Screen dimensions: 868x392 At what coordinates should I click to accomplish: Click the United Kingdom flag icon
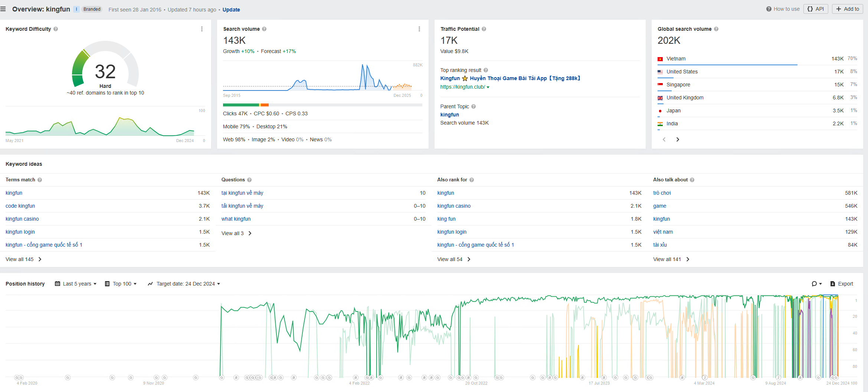click(660, 98)
